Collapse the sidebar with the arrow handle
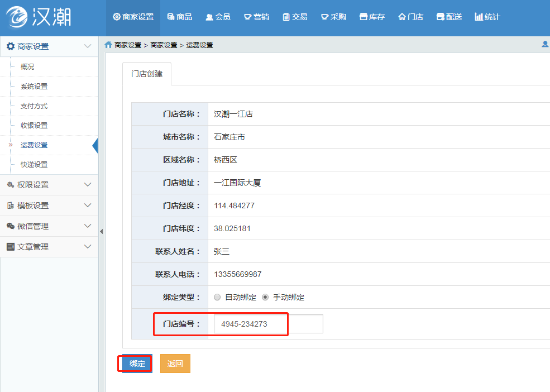Viewport: 550px width, 392px height. tap(101, 231)
